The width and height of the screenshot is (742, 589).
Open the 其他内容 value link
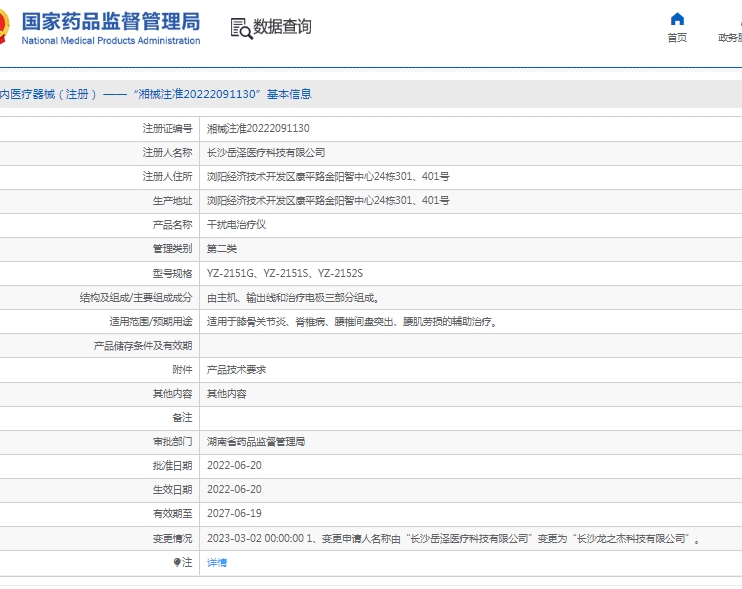227,394
